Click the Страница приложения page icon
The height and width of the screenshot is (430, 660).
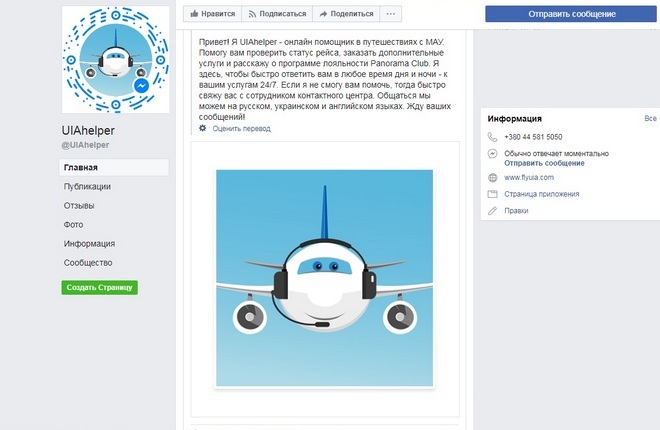pos(492,194)
